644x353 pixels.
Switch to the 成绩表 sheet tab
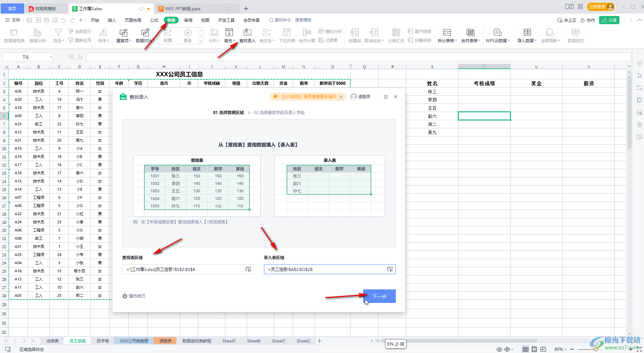tap(52, 341)
